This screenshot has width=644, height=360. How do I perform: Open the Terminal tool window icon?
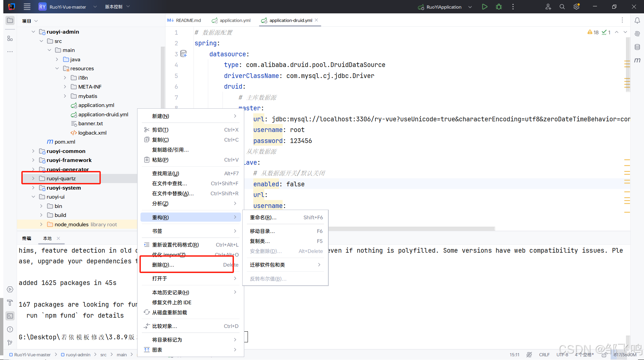click(10, 316)
